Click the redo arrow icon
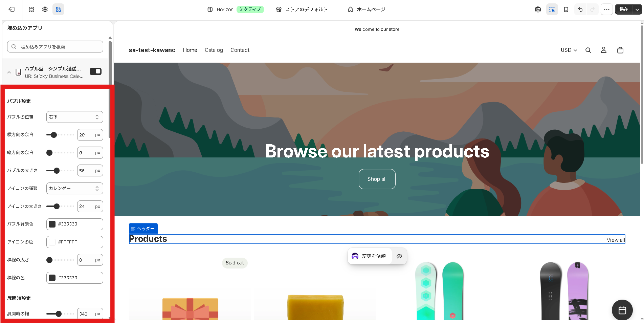Screen dimensions: 644x323 point(592,9)
